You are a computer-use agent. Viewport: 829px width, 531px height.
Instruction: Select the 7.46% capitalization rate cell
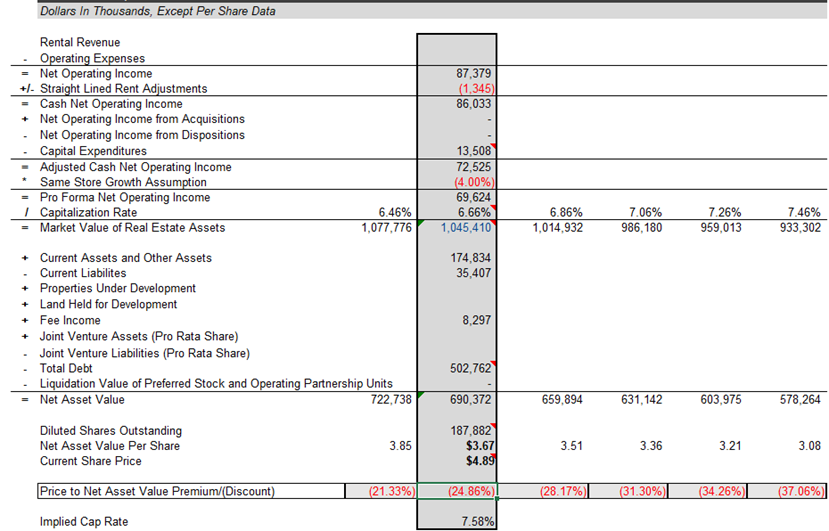click(x=804, y=213)
